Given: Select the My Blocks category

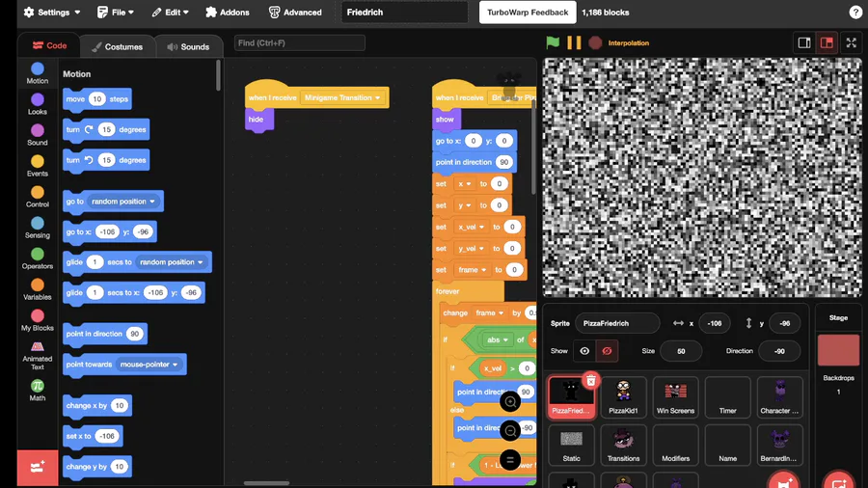Looking at the screenshot, I should click(37, 321).
